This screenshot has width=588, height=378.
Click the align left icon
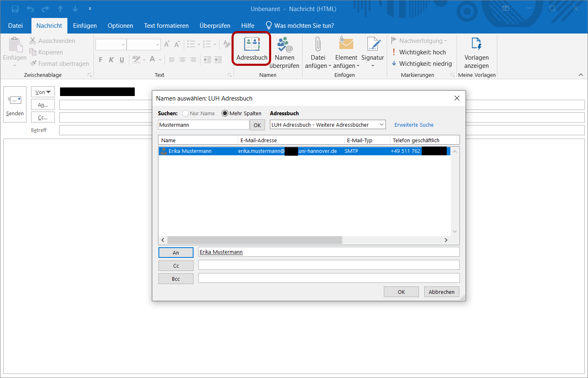[172, 60]
